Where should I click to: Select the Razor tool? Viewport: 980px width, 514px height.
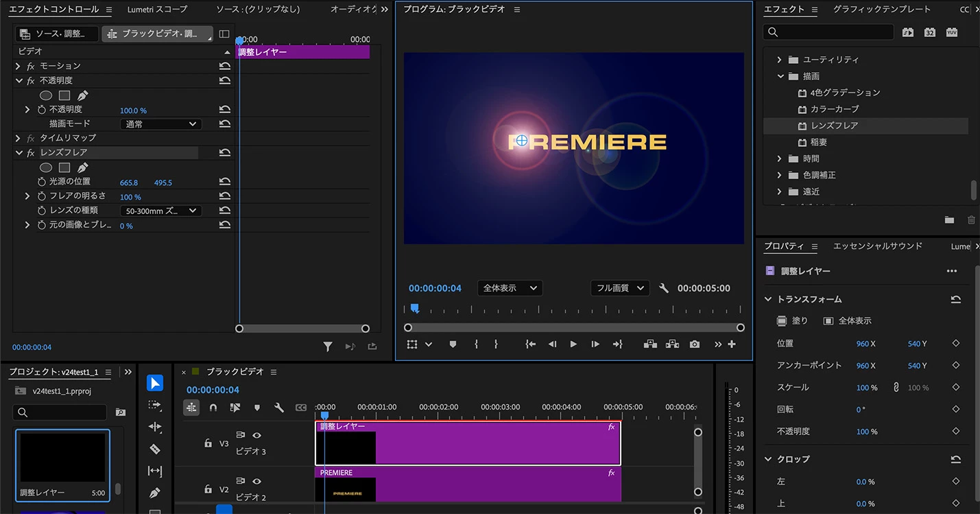[x=155, y=449]
